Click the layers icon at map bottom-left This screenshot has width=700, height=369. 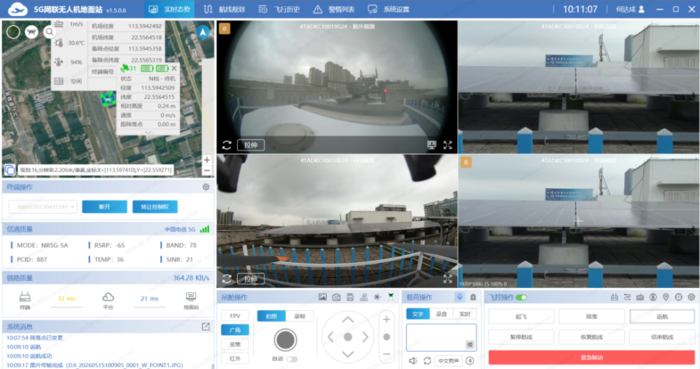pyautogui.click(x=9, y=170)
